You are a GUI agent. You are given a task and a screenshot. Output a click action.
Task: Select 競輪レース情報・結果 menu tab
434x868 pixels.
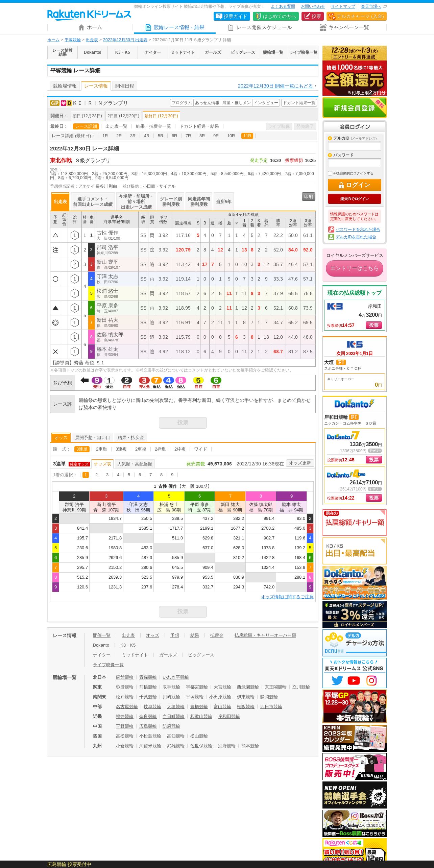(175, 27)
